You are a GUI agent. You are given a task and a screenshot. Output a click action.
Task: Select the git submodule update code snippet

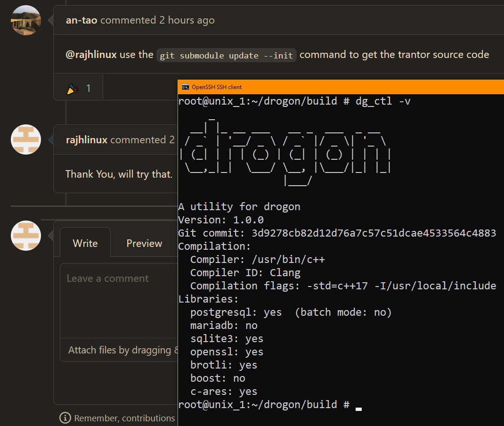click(226, 55)
